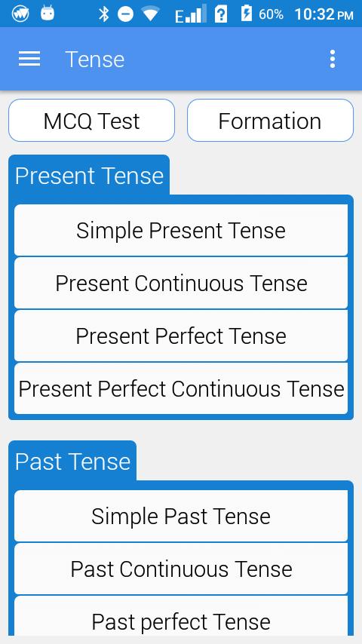Screen dimensions: 362x644
Task: Open the hamburger navigation menu
Action: (29, 59)
